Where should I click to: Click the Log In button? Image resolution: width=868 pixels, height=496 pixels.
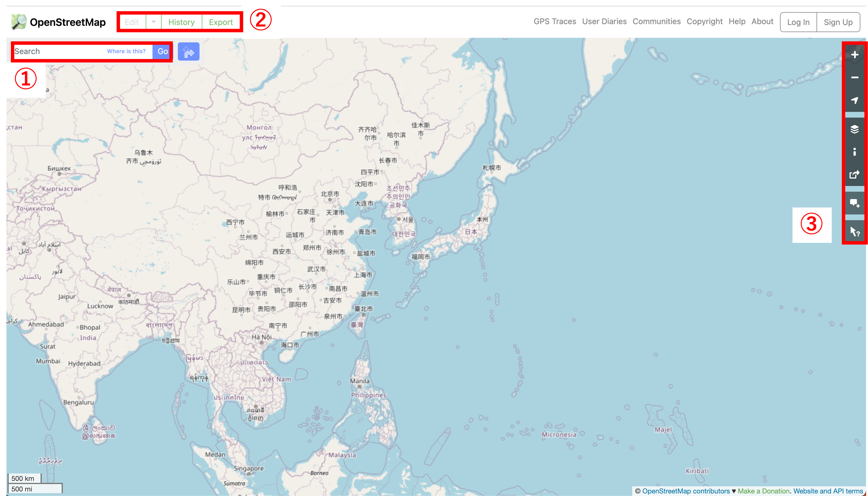coord(798,22)
